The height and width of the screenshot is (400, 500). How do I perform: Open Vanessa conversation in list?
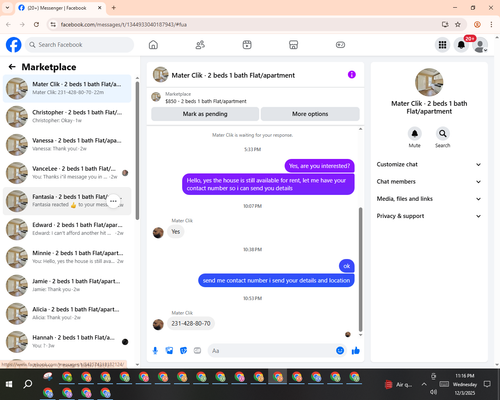[x=67, y=145]
